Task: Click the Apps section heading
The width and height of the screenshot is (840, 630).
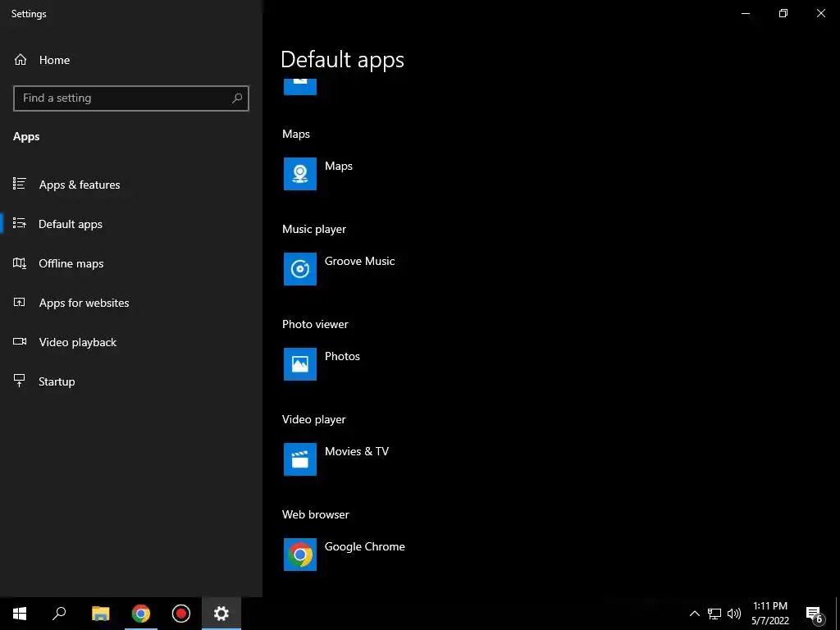Action: [x=26, y=137]
